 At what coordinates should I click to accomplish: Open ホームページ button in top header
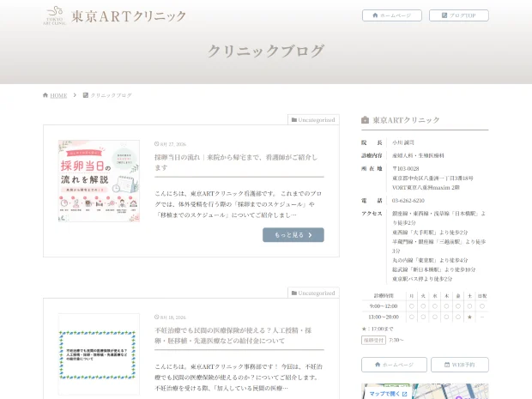point(392,15)
